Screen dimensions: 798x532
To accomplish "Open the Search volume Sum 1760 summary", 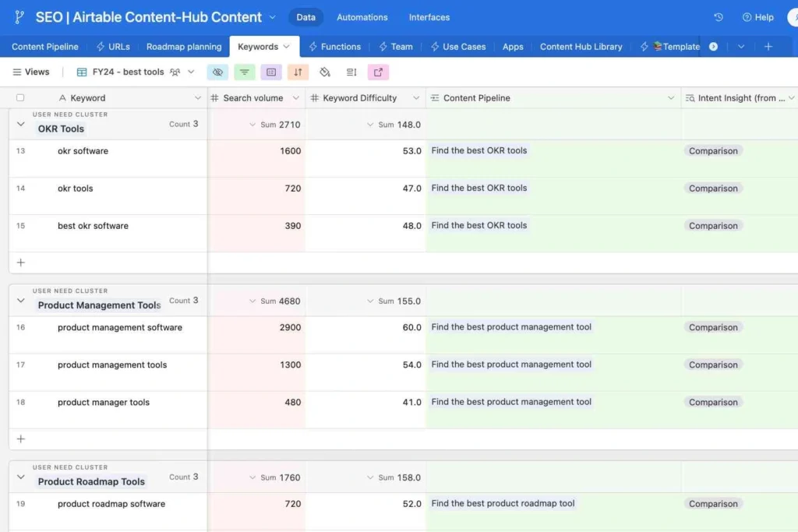I will click(x=275, y=477).
